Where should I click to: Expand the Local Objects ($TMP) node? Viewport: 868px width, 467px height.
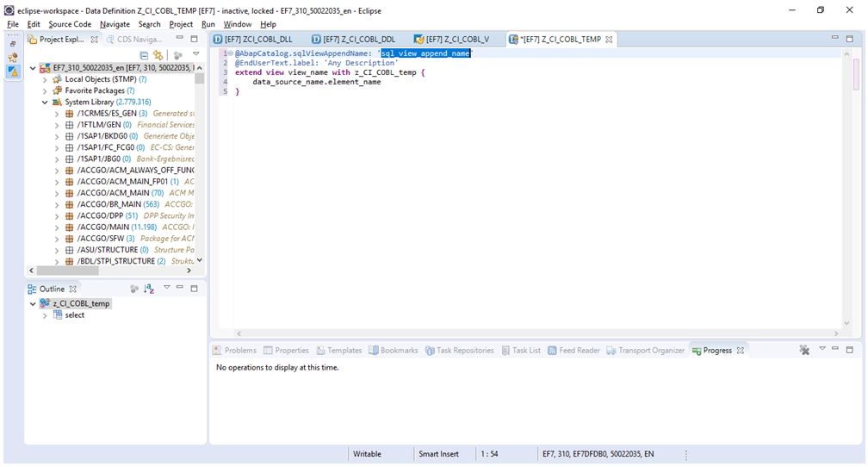coord(45,80)
